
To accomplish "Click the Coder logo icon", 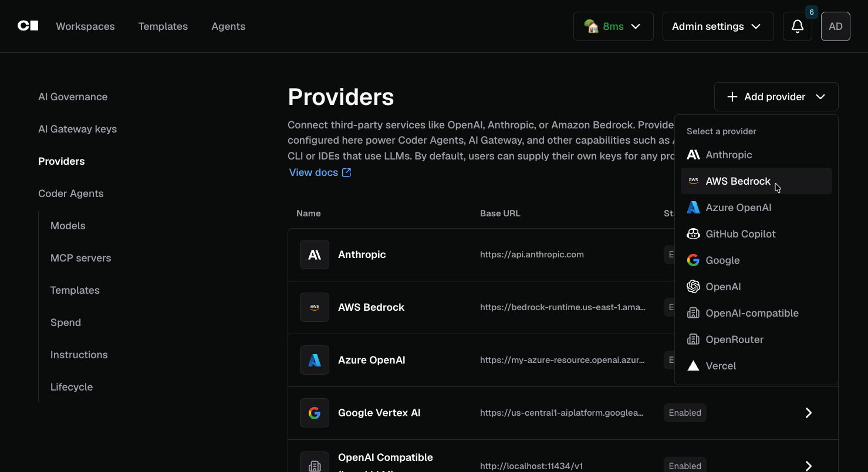I will (x=28, y=26).
